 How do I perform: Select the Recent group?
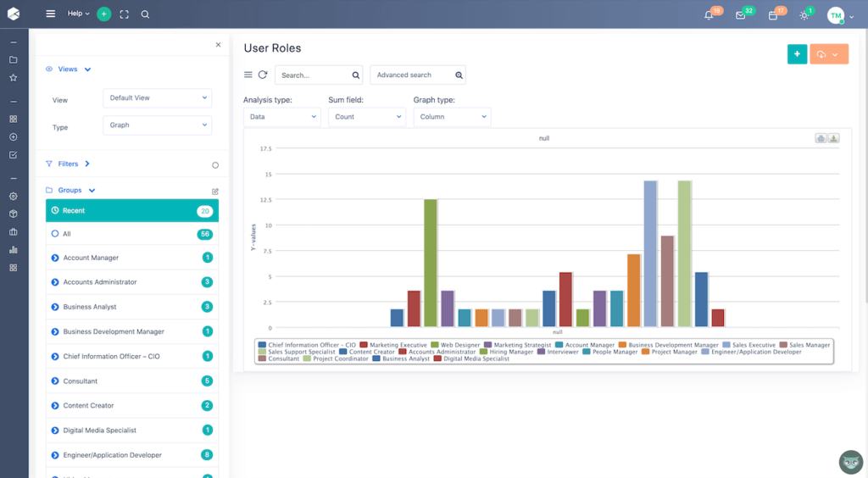click(x=131, y=210)
